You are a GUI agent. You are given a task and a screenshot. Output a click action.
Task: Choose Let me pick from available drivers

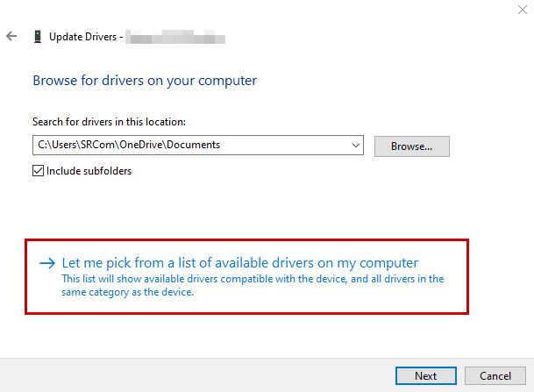point(240,262)
